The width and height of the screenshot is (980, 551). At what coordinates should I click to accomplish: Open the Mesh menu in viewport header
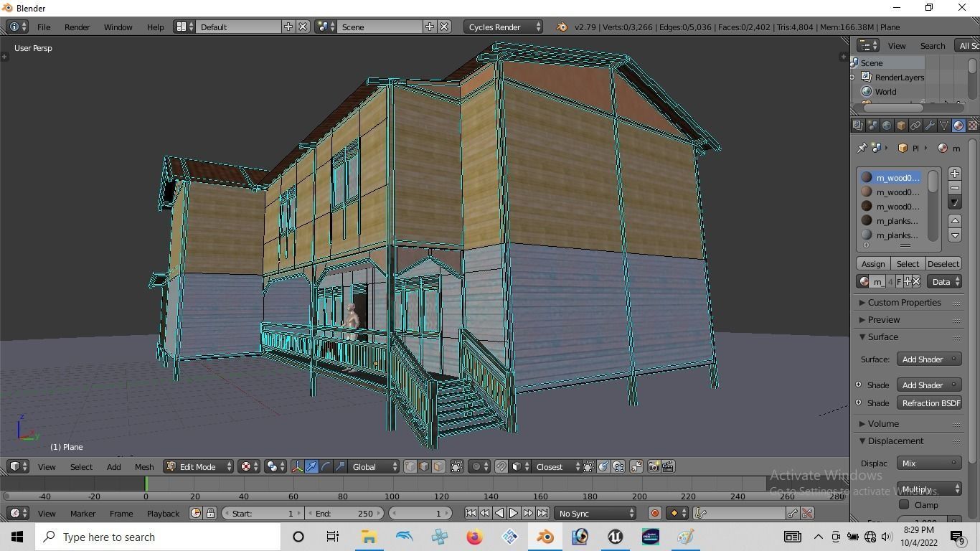(144, 466)
